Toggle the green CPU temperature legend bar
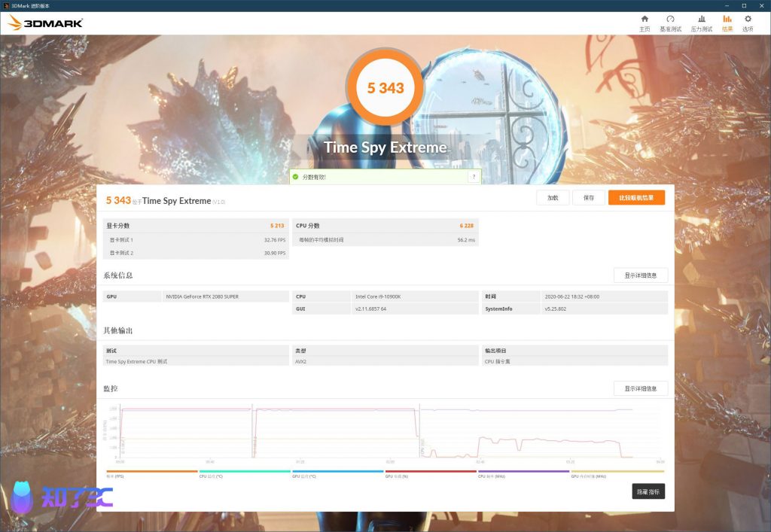771x532 pixels. point(245,472)
